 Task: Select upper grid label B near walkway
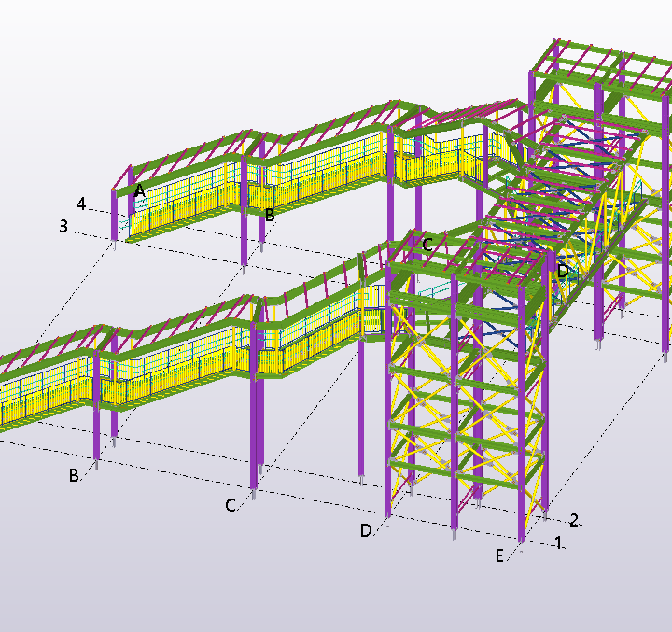click(270, 215)
